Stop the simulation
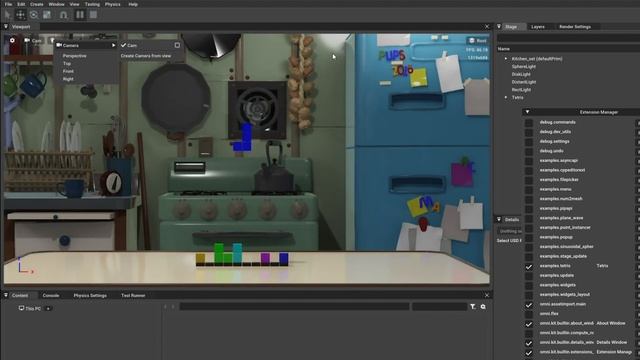640x360 pixels. 93,15
